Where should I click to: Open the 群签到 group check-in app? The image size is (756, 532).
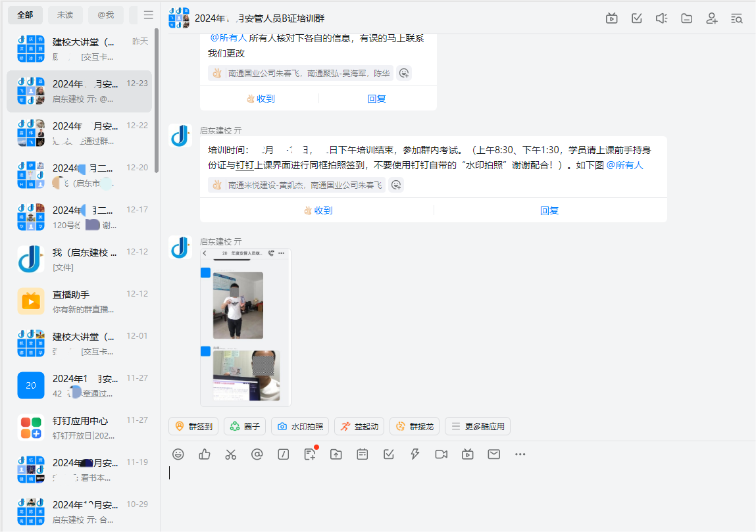(x=193, y=427)
